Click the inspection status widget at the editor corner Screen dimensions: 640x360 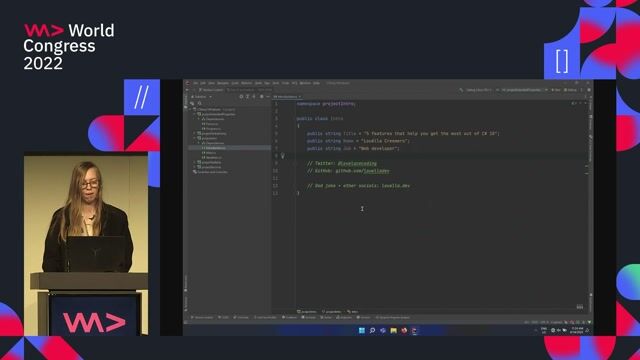point(574,104)
